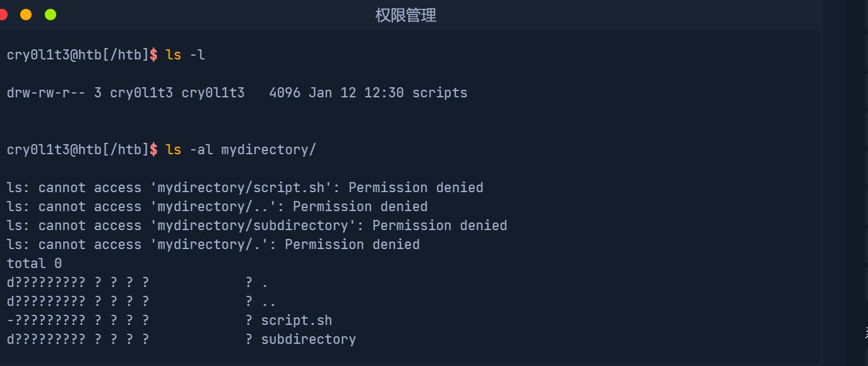Click the subdirectory entry in listing

308,339
